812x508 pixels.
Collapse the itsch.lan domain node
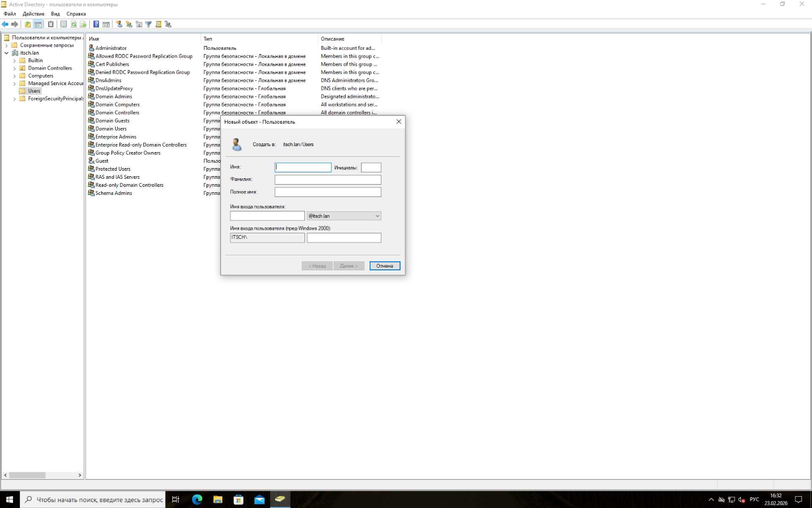[6, 53]
